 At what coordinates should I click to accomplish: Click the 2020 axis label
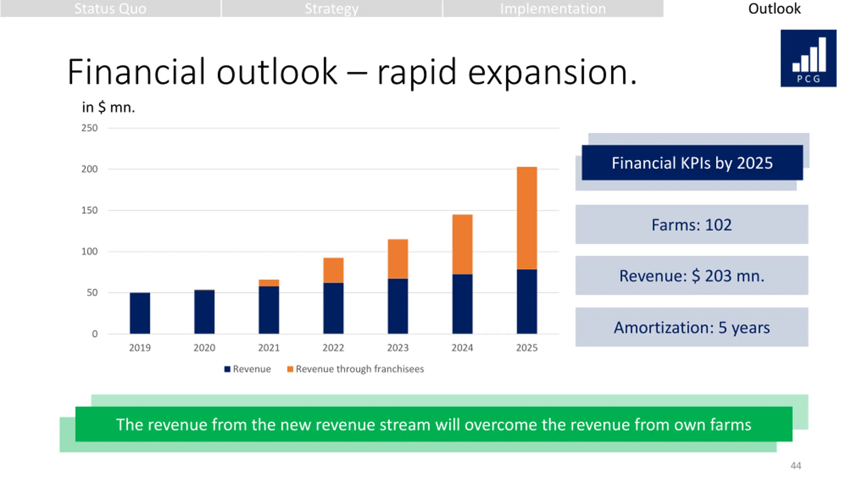pos(204,348)
